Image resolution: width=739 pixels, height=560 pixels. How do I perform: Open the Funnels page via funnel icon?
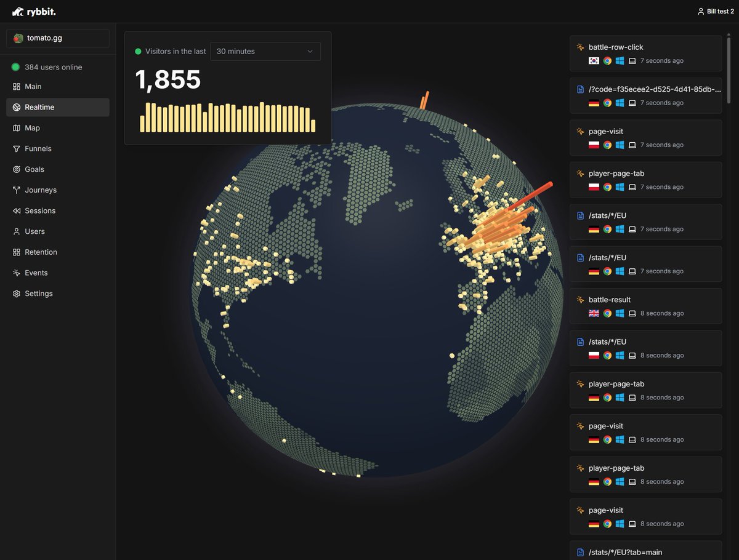click(17, 149)
